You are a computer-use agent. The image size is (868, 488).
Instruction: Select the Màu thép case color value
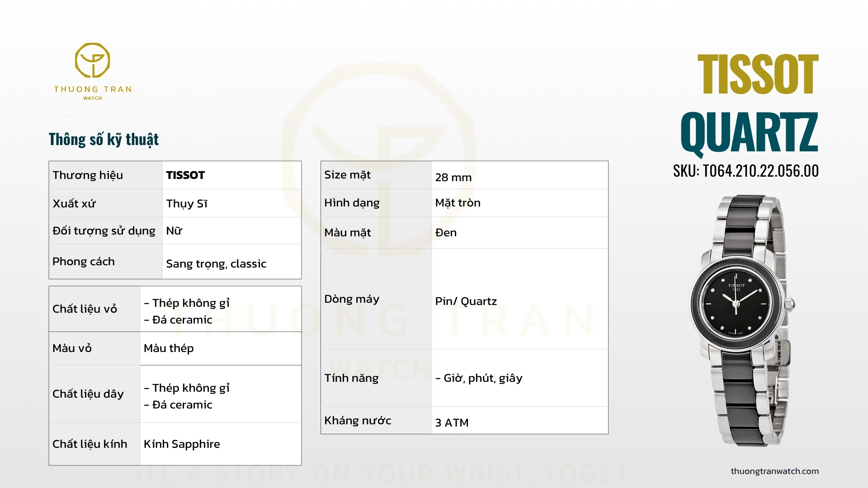tap(169, 348)
